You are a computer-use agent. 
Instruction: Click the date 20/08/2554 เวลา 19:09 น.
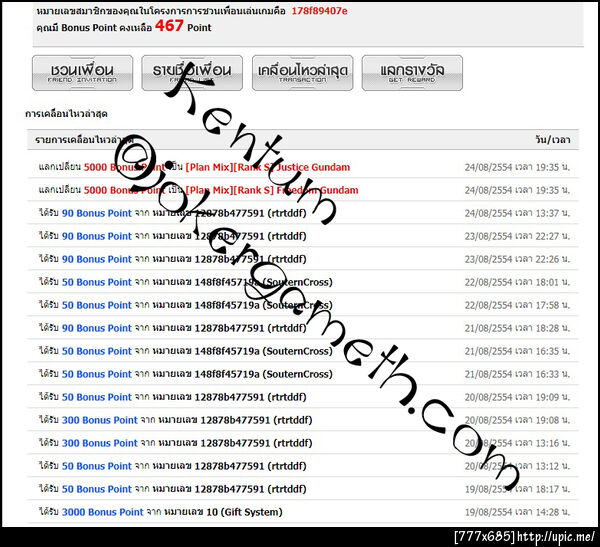(517, 397)
